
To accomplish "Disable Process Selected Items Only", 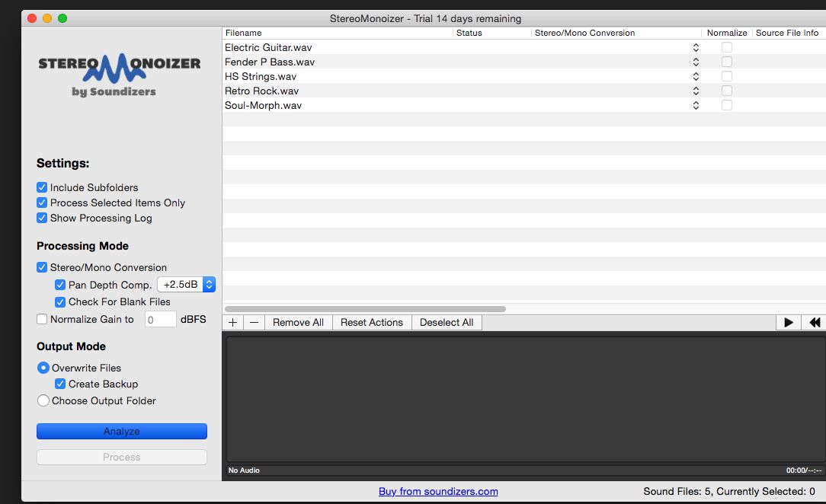I will pyautogui.click(x=42, y=203).
